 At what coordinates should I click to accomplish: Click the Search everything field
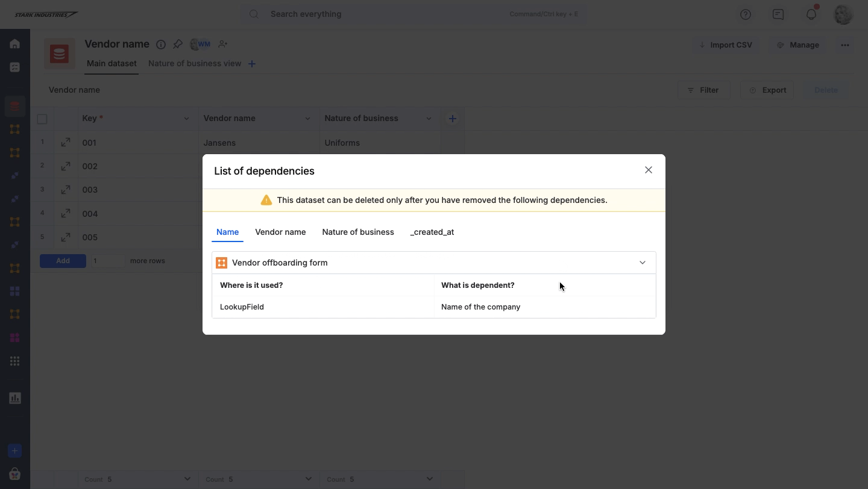point(414,14)
